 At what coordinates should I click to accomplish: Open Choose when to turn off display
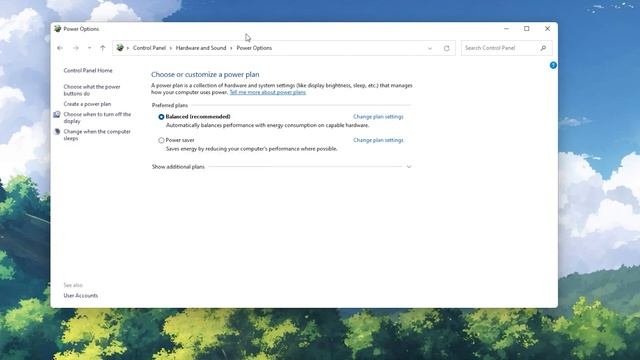click(97, 118)
